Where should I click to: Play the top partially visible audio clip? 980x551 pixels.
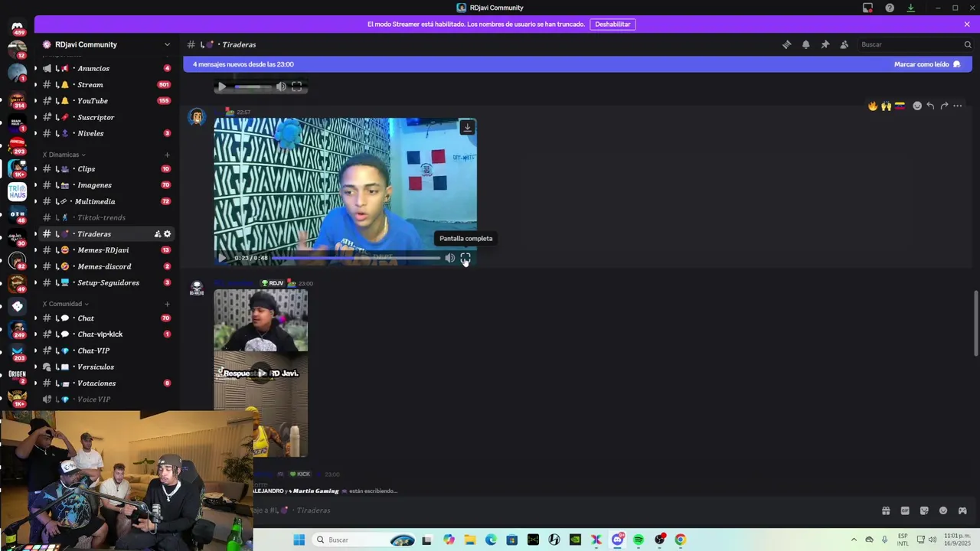pos(222,86)
